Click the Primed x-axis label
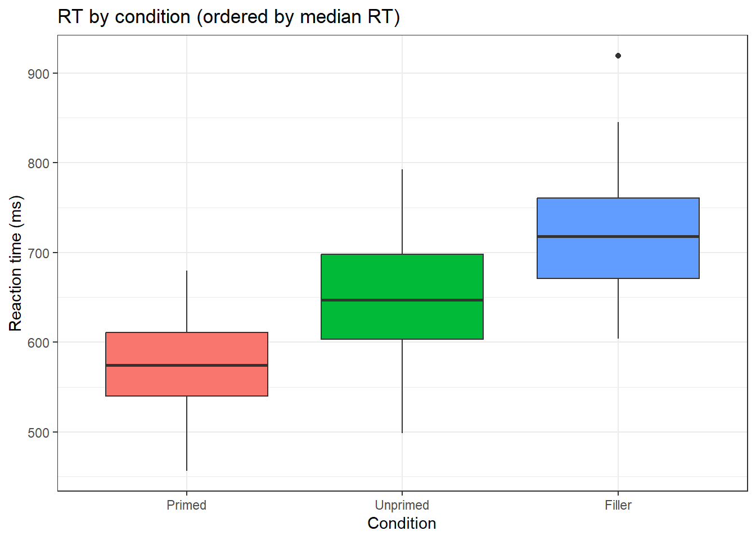The height and width of the screenshot is (540, 756). [186, 505]
